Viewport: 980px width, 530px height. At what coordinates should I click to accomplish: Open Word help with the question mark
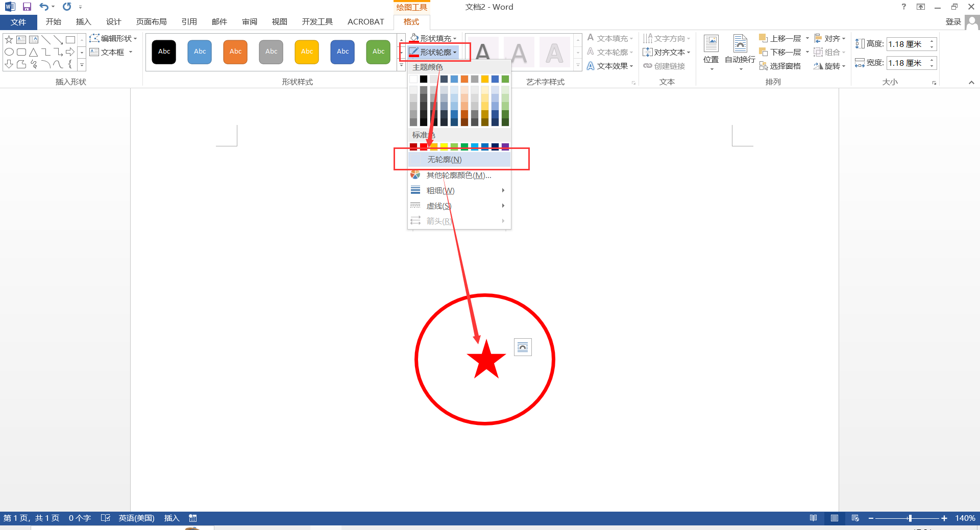[x=904, y=7]
